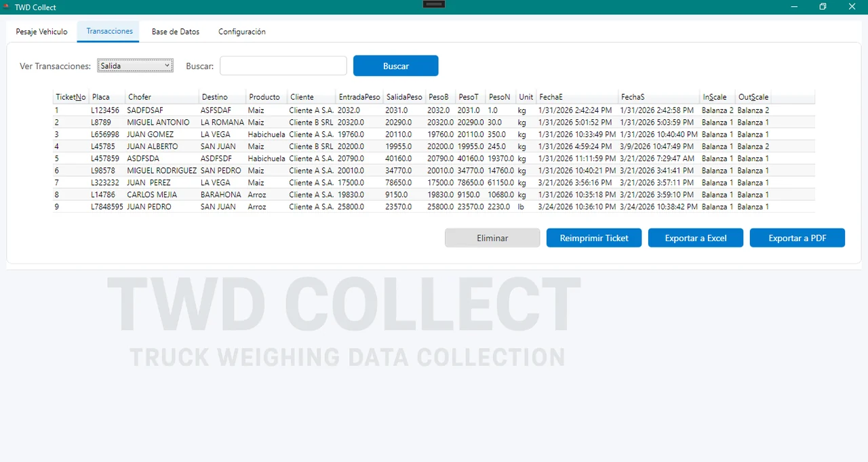
Task: Click the Chofer column header
Action: point(162,97)
